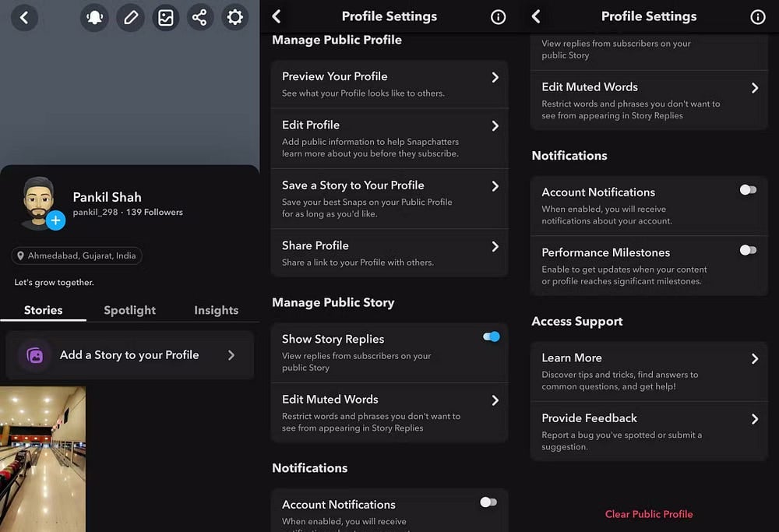Open the Bitmoji avatar icon in top bar
Viewport: 779px width, 532px height.
point(95,17)
